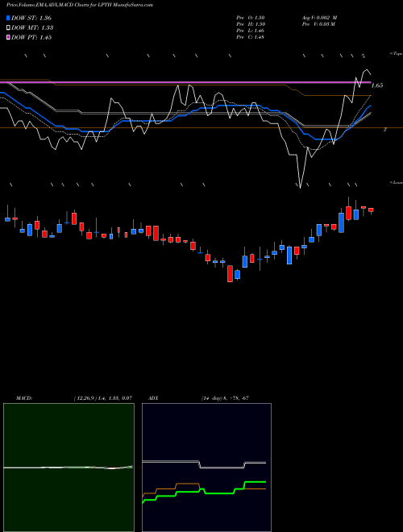Image resolution: width=403 pixels, height=532 pixels.
Task: Click the white DOW MT legend swatch
Action: (x=8, y=27)
